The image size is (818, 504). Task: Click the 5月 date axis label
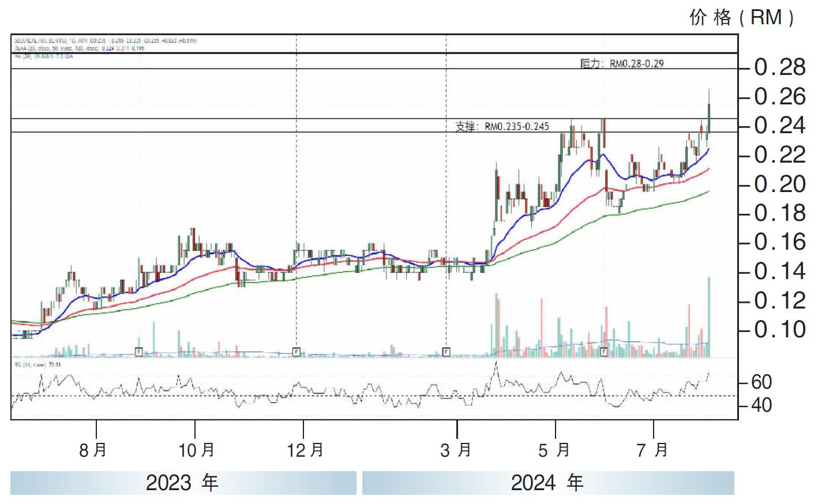pos(554,450)
